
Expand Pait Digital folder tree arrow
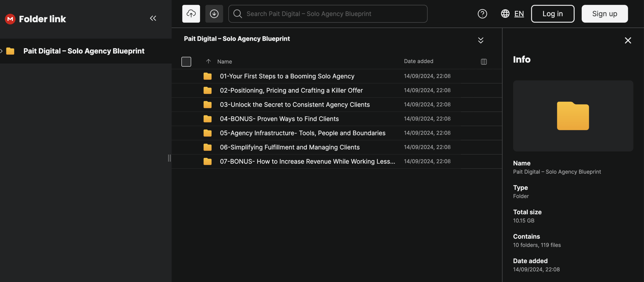(x=2, y=51)
